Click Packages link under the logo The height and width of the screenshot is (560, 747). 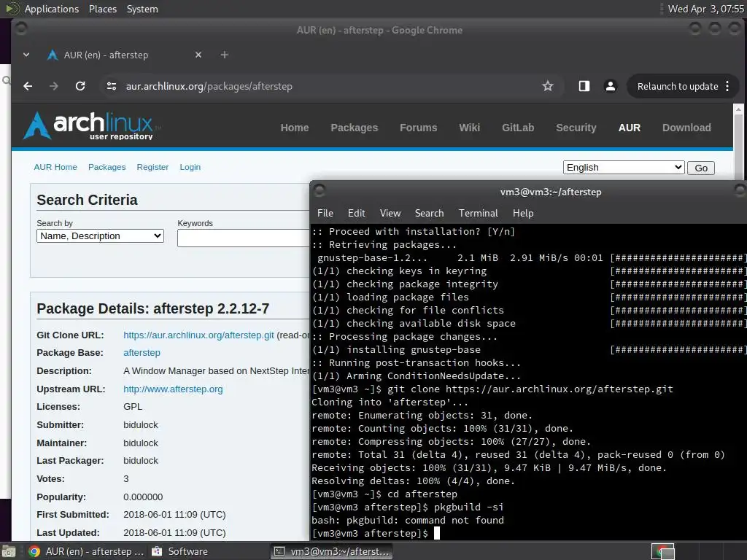(107, 167)
